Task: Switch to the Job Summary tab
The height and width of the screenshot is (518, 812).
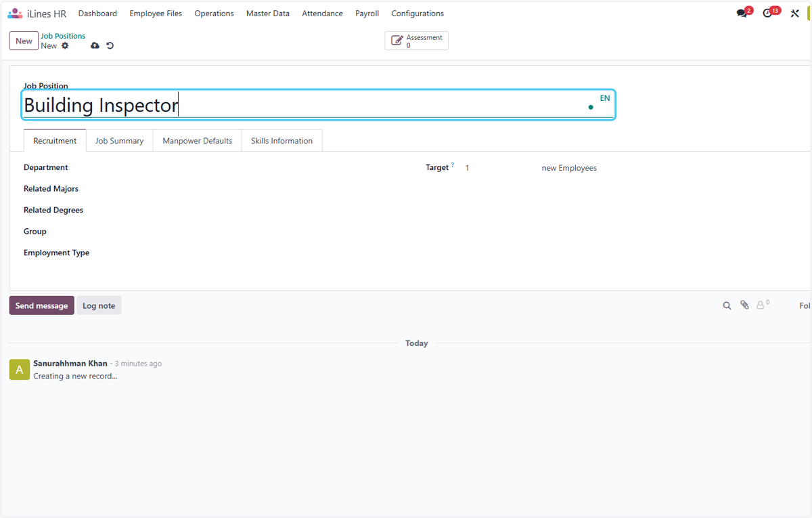Action: tap(119, 141)
